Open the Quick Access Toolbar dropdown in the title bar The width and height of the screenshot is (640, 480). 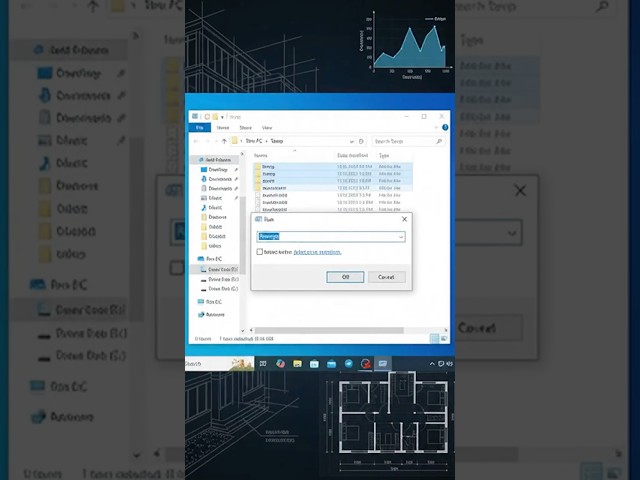point(222,117)
